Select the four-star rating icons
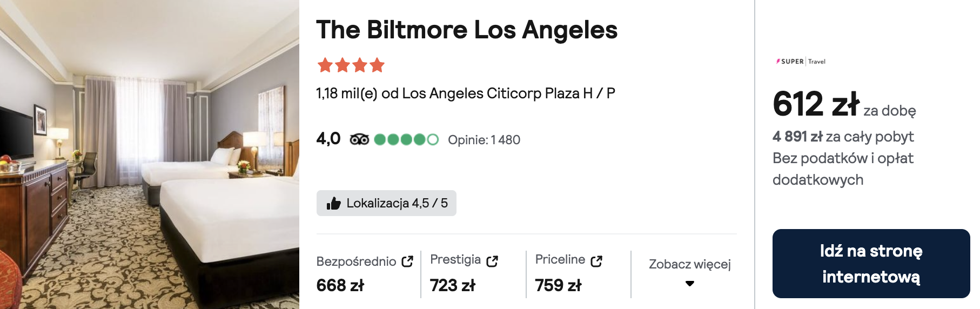980x309 pixels. click(351, 65)
